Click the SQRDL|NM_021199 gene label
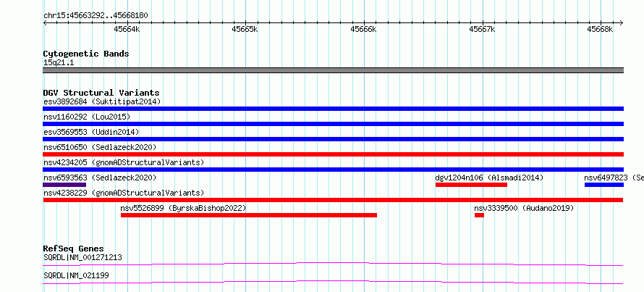The width and height of the screenshot is (644, 292). (x=76, y=275)
